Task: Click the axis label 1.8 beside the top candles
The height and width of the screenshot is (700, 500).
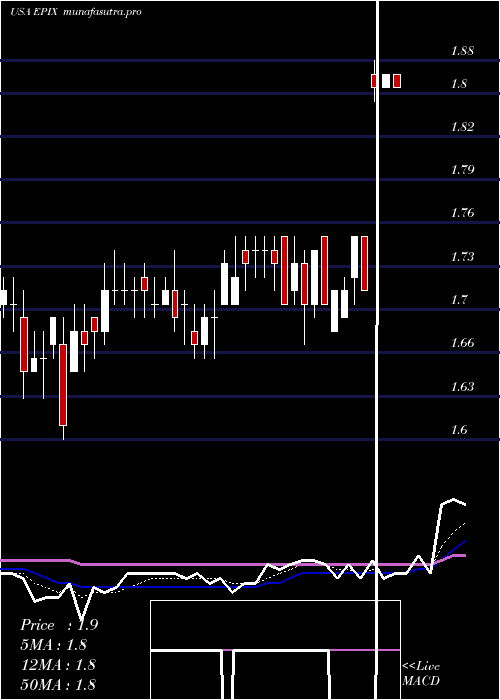Action: click(458, 83)
